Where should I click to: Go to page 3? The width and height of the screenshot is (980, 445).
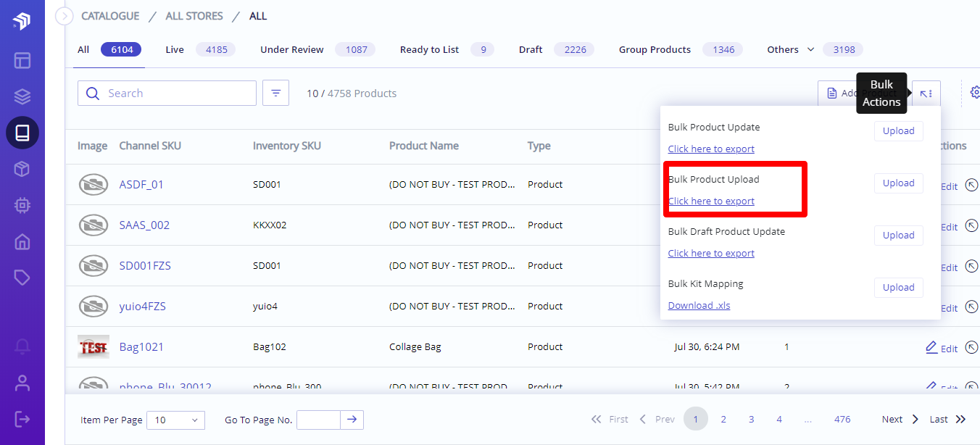click(752, 419)
